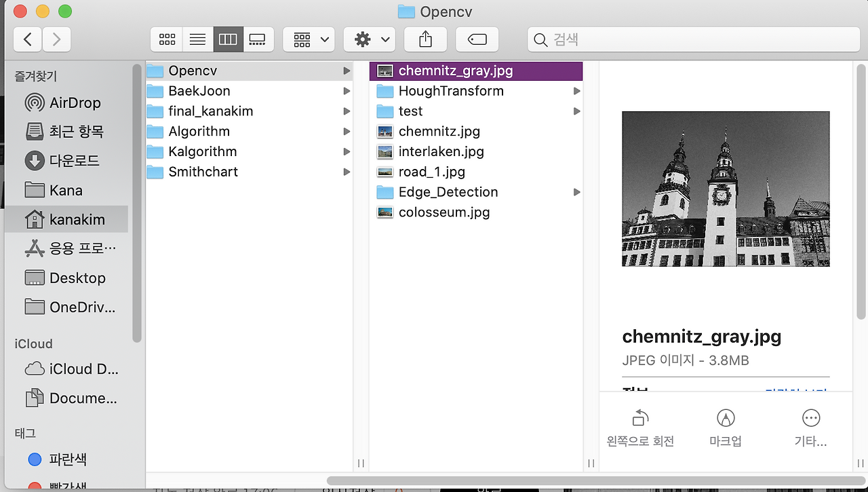This screenshot has width=868, height=492.
Task: Click the chemnitz_gray.jpg preview thumbnail
Action: (x=725, y=189)
